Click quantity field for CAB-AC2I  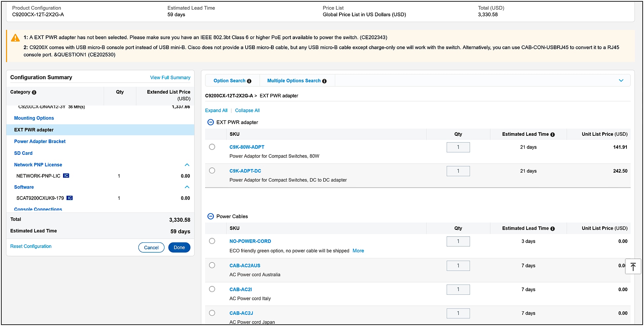coord(458,289)
